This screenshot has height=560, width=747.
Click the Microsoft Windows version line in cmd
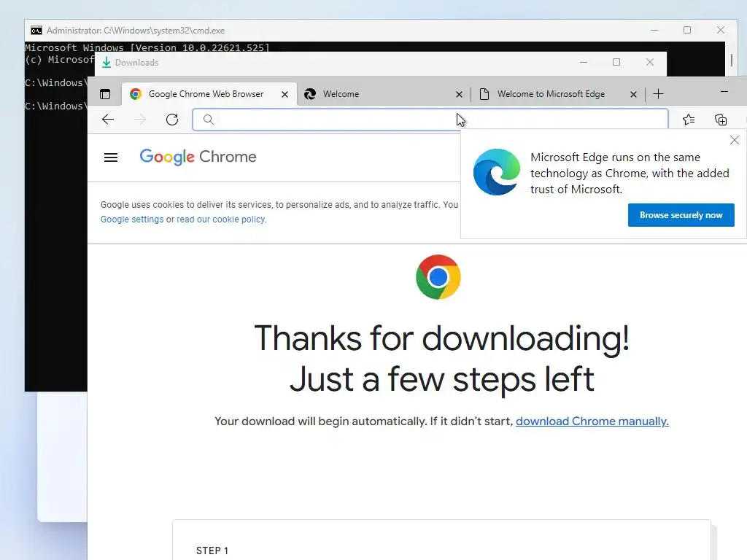(x=147, y=47)
